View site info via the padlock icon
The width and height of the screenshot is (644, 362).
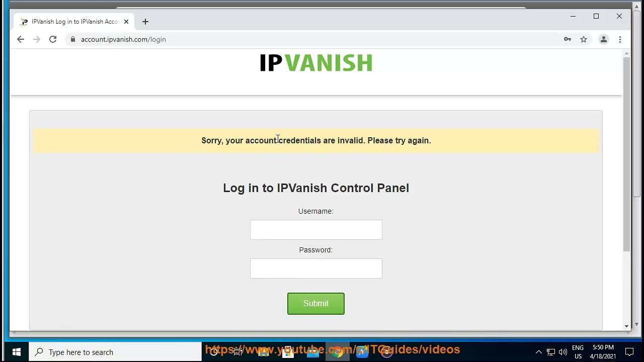73,39
